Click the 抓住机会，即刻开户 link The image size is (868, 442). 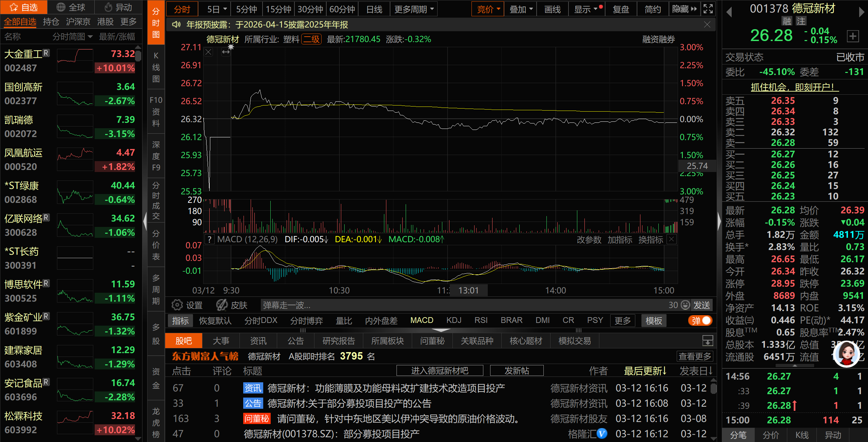point(794,87)
